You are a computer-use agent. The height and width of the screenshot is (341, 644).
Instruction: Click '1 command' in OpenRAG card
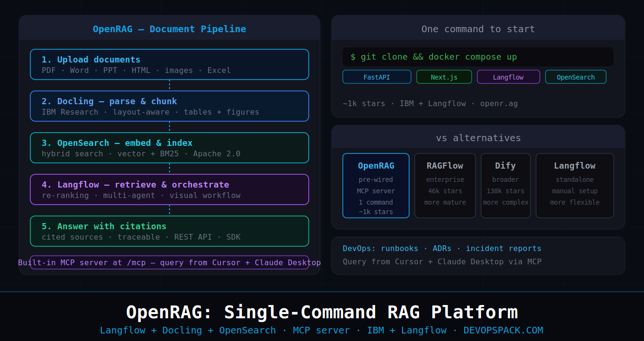pyautogui.click(x=376, y=202)
